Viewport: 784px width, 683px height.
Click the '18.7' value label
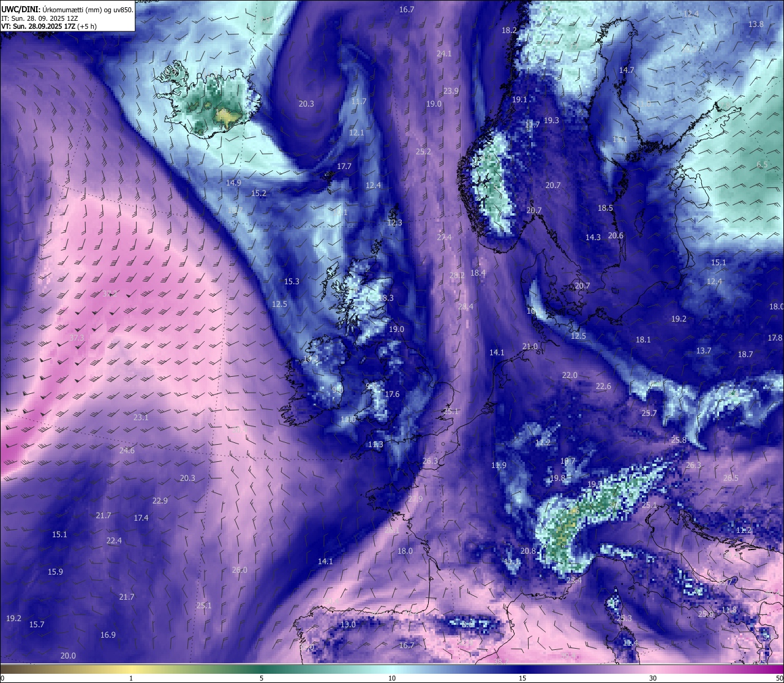click(x=745, y=354)
